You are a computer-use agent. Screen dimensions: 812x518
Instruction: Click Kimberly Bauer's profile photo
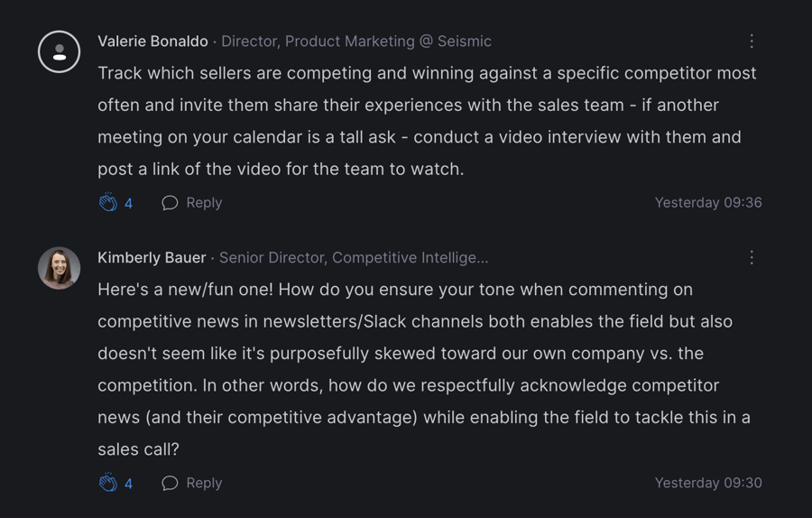(60, 268)
